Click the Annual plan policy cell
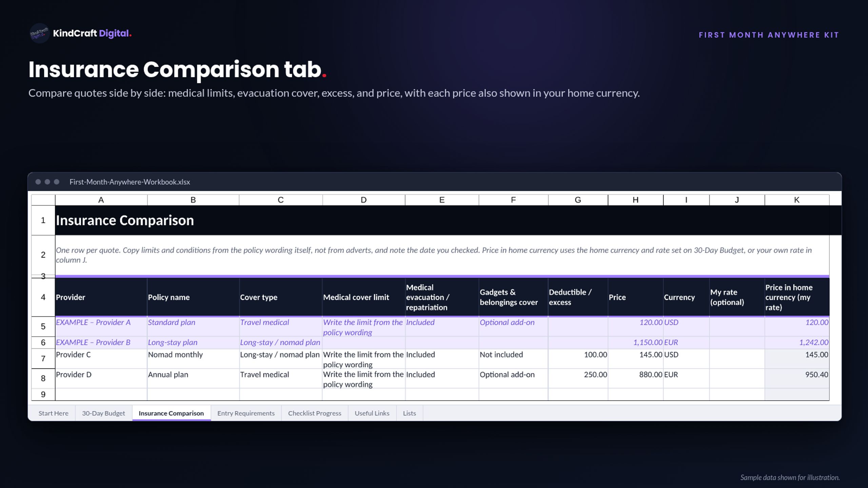868x488 pixels. 193,379
